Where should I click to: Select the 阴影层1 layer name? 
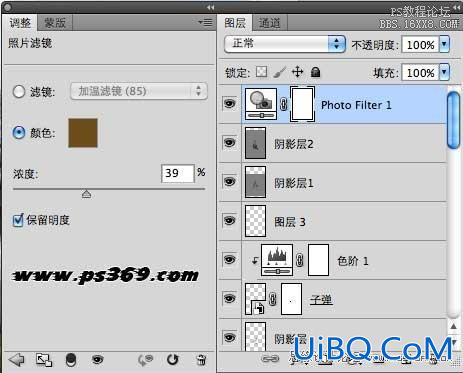click(294, 183)
